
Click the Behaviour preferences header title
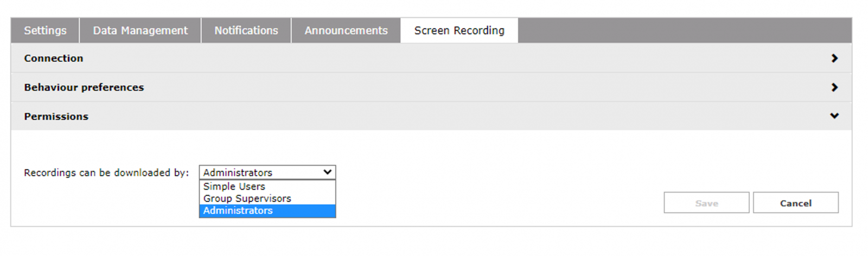coord(84,87)
